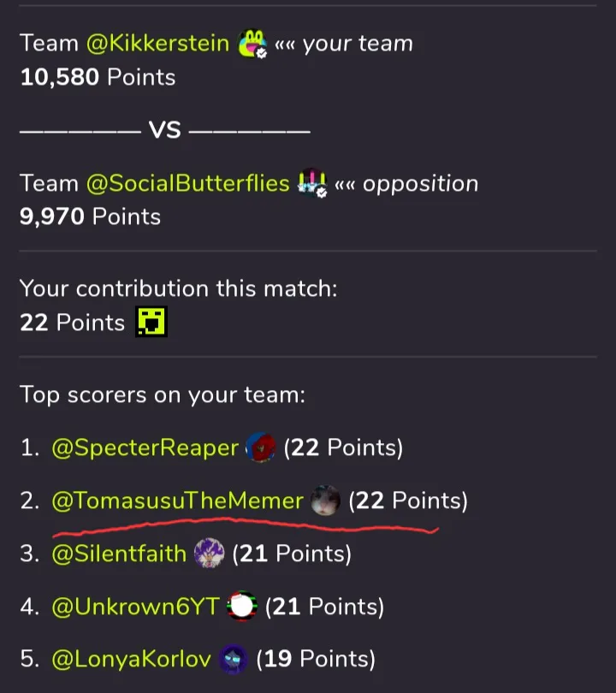Open the @Kikkerstein team mention
The width and height of the screenshot is (616, 693).
tap(158, 44)
